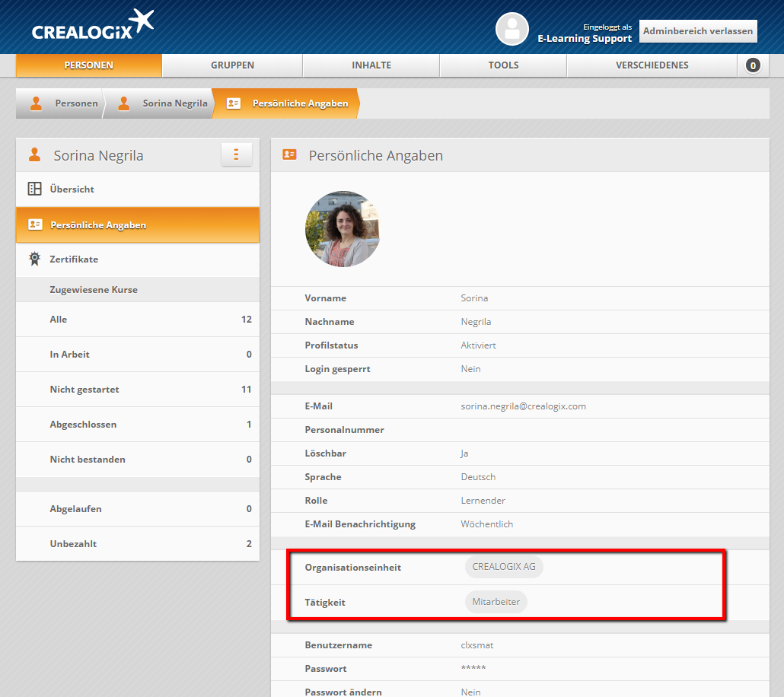Open Zertifikate in the sidebar

(x=138, y=259)
